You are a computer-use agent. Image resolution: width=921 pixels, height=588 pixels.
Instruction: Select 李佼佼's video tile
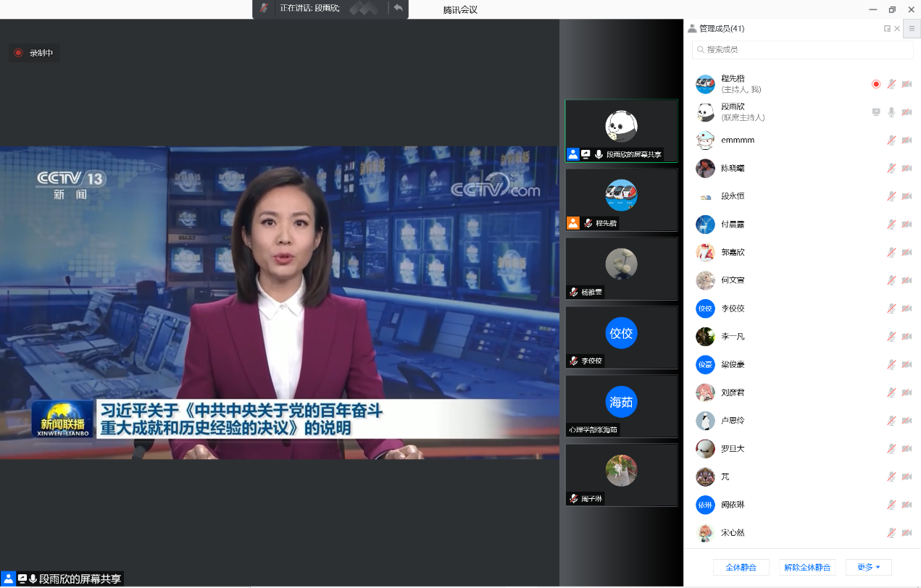tap(621, 337)
